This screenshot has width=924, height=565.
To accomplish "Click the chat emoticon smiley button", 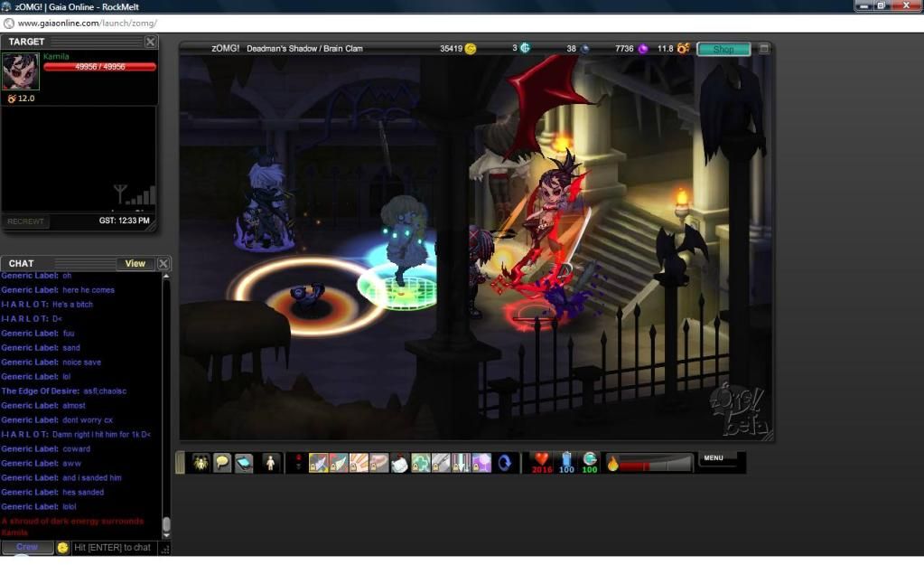I will [62, 548].
